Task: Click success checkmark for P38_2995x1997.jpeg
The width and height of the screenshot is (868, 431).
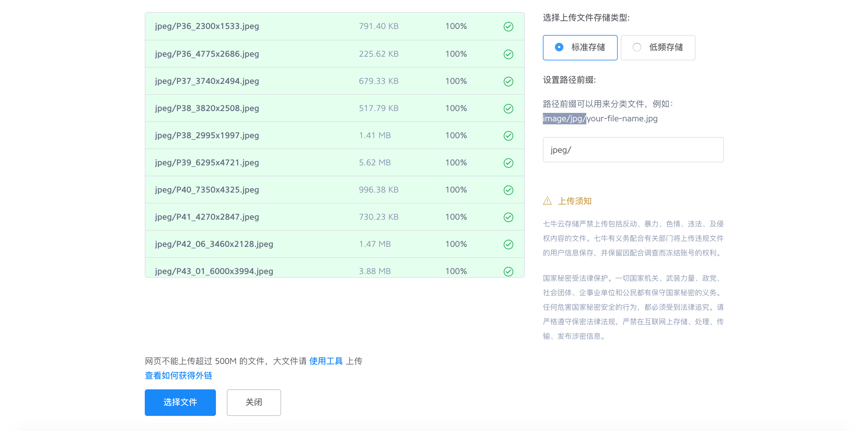Action: 508,136
